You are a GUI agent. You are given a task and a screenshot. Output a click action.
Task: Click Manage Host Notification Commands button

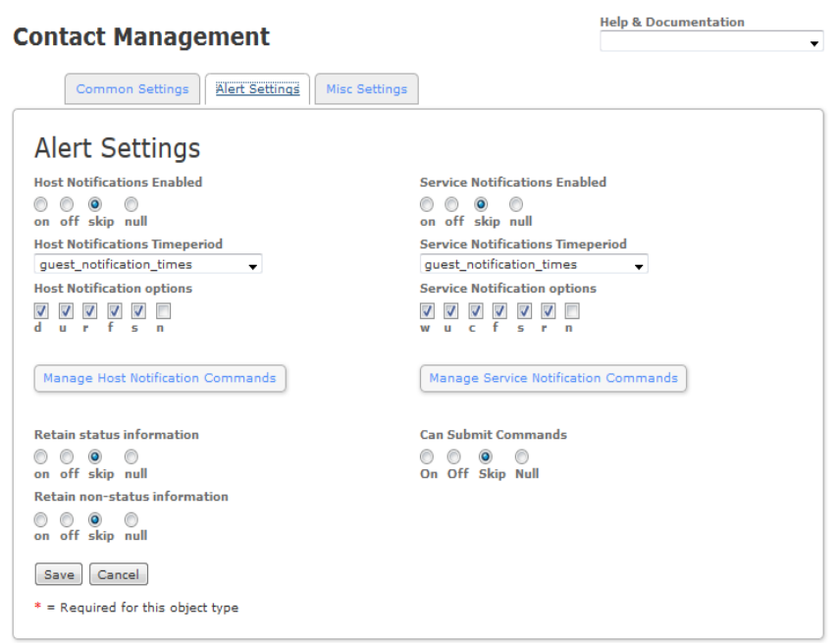[x=160, y=378]
